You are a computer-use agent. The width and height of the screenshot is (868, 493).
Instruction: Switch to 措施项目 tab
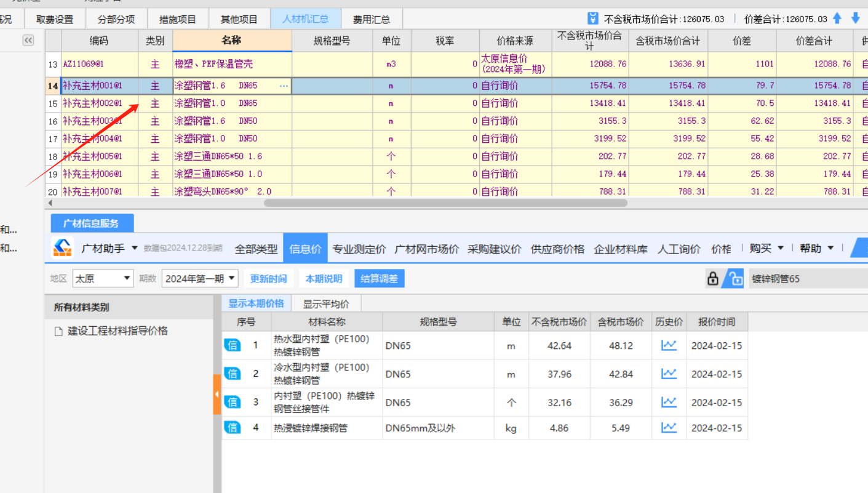pyautogui.click(x=178, y=19)
